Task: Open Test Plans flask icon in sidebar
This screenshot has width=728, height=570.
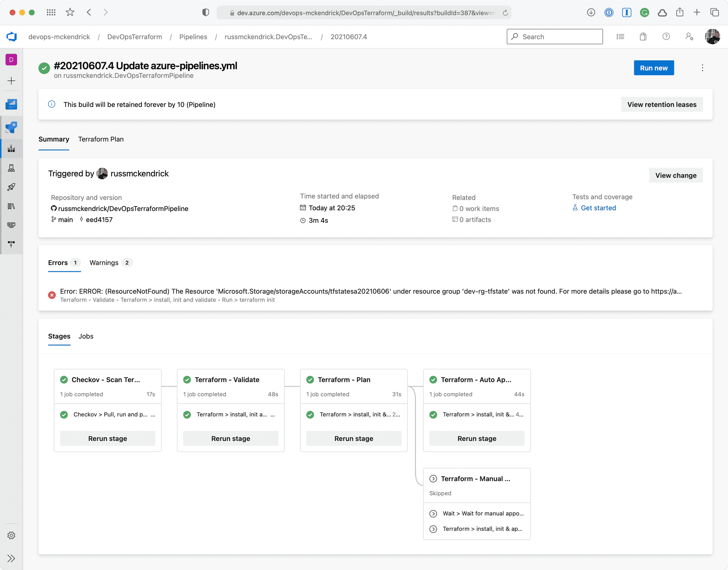Action: tap(11, 168)
